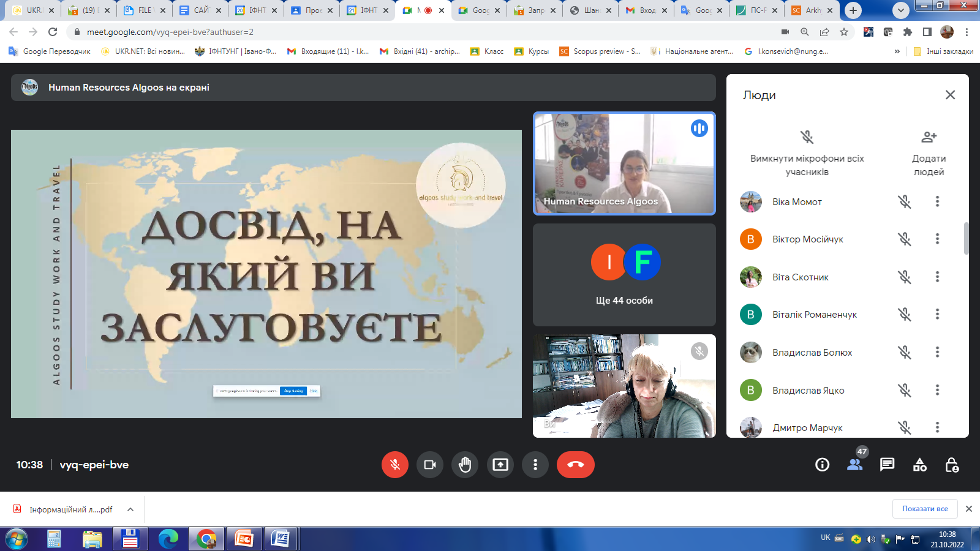Open meeting details info icon
980x551 pixels.
[822, 465]
